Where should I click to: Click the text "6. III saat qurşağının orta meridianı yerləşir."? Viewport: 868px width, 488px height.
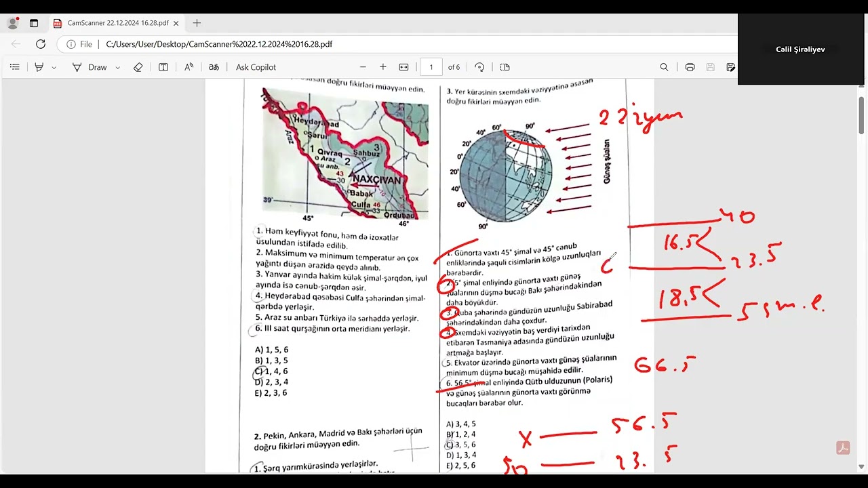pos(332,329)
